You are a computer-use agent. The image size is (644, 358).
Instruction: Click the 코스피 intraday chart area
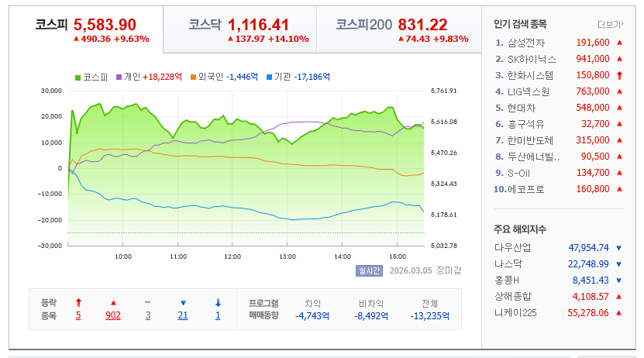pos(246,168)
